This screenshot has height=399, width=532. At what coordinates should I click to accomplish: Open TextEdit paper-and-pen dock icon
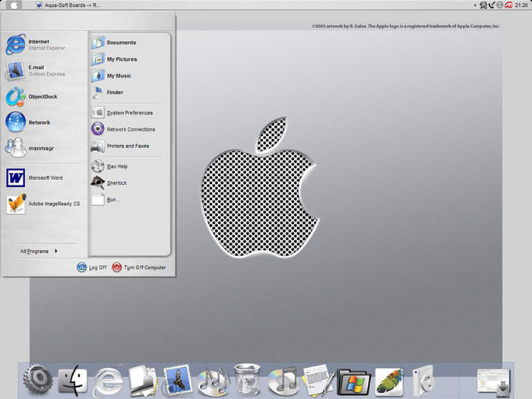(318, 381)
